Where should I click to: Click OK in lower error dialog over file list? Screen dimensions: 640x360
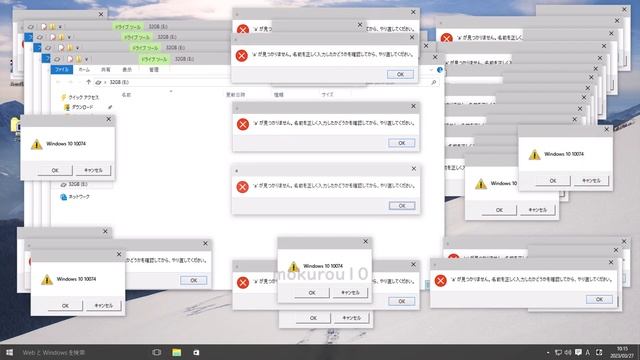pyautogui.click(x=402, y=206)
